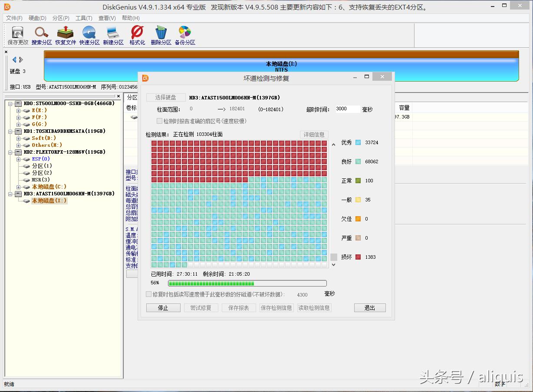Open the 恢复文件 tool
Screen dimensions: 533x392
(66, 35)
